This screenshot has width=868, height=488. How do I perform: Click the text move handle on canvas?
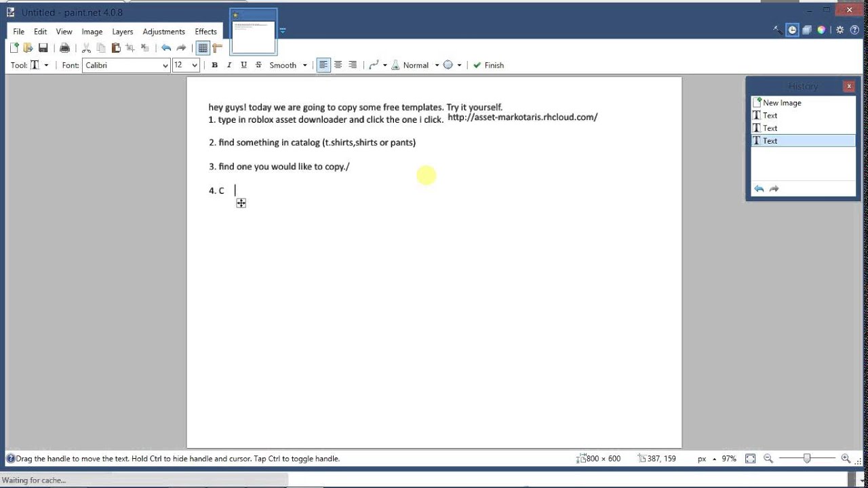click(x=241, y=203)
